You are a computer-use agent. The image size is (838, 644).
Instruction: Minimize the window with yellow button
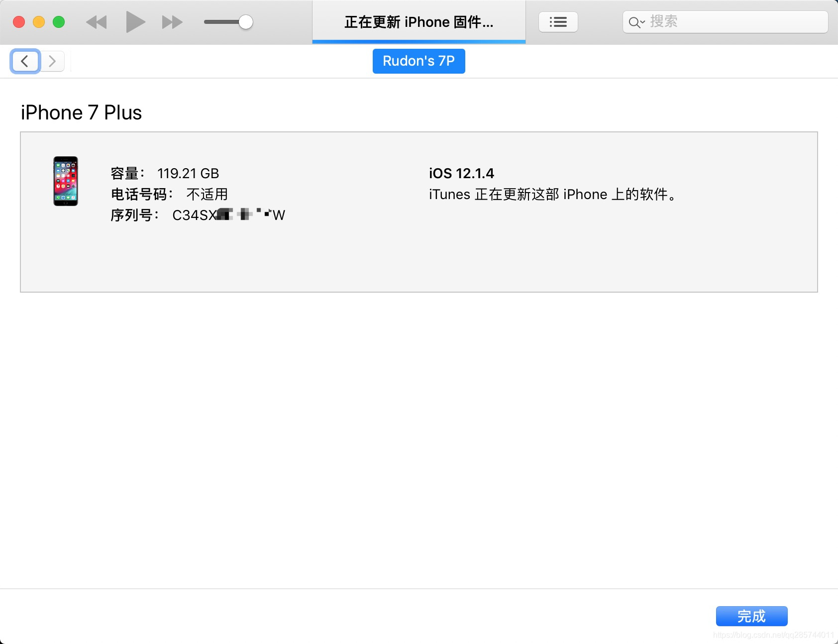39,22
